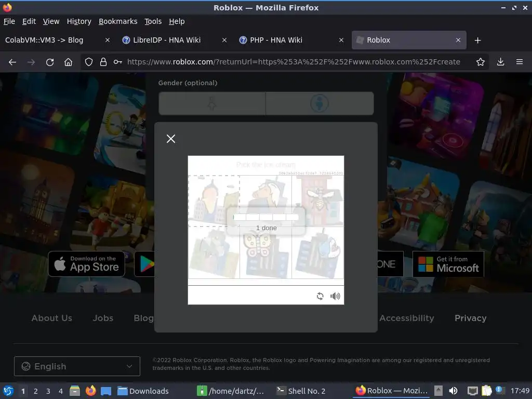Image resolution: width=532 pixels, height=399 pixels.
Task: Open the Tools menu
Action: click(153, 21)
